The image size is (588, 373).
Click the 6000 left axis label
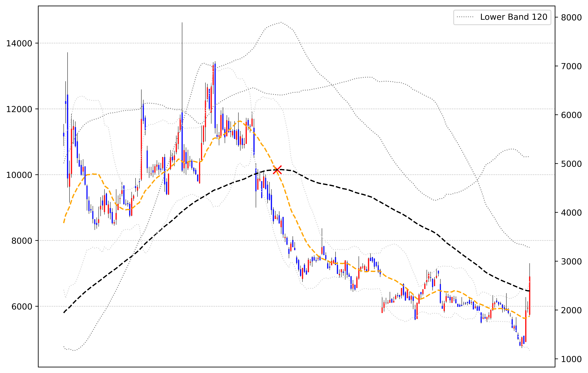22,307
